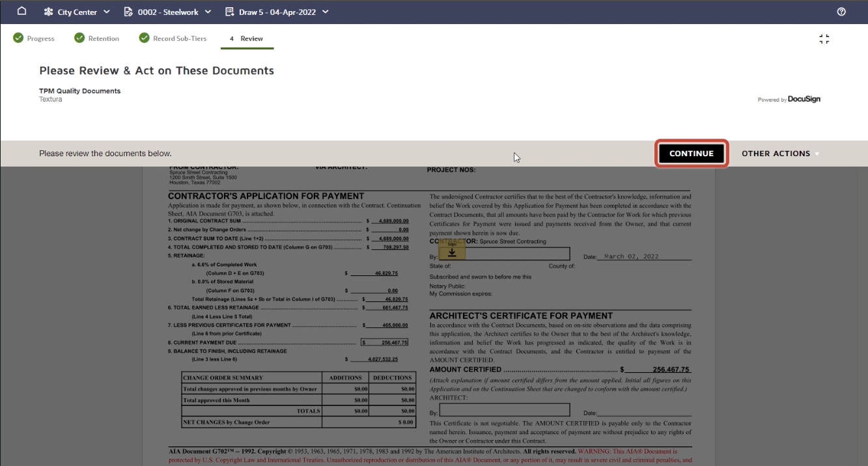Click the Deductions column header
This screenshot has height=466, width=868.
[393, 377]
